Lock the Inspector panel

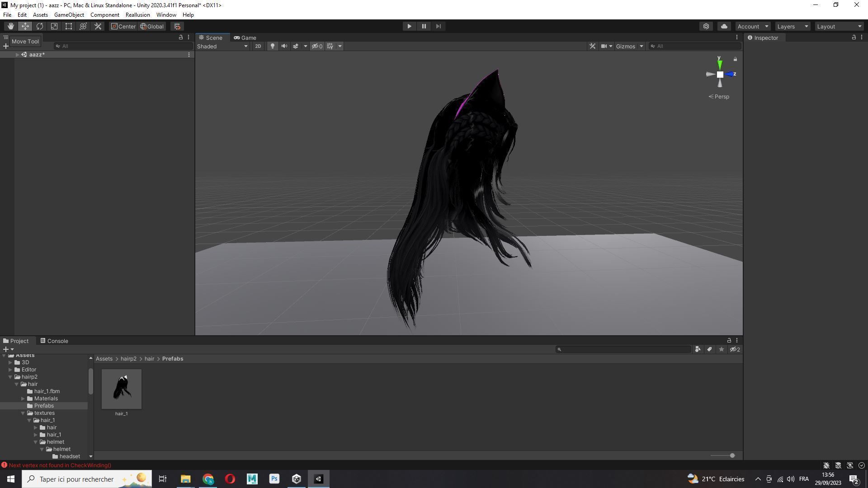(x=854, y=38)
